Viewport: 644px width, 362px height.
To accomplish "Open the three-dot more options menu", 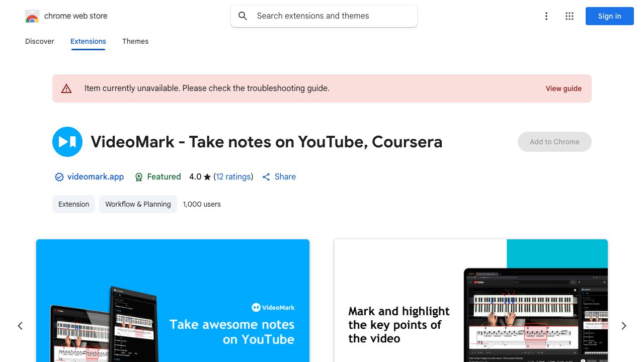I will (546, 16).
